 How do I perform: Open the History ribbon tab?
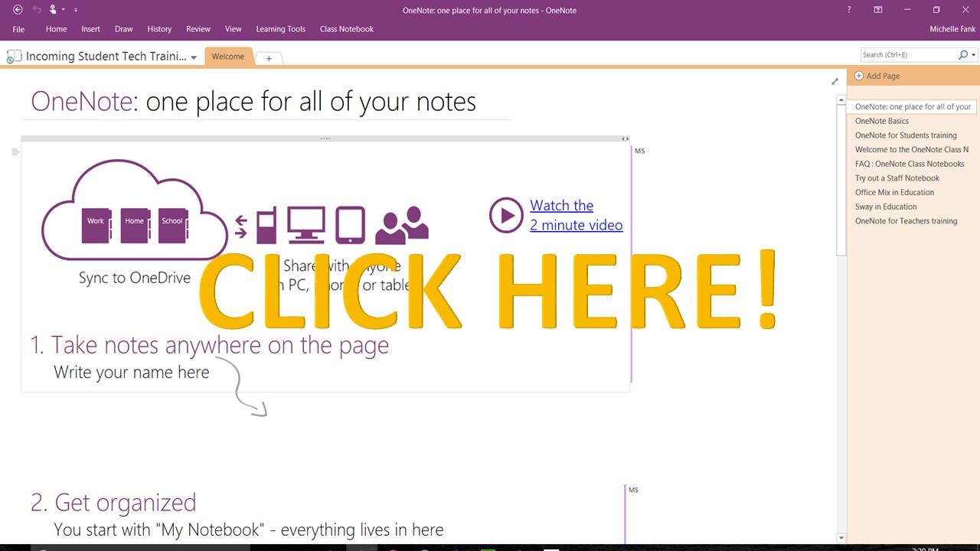pyautogui.click(x=159, y=29)
